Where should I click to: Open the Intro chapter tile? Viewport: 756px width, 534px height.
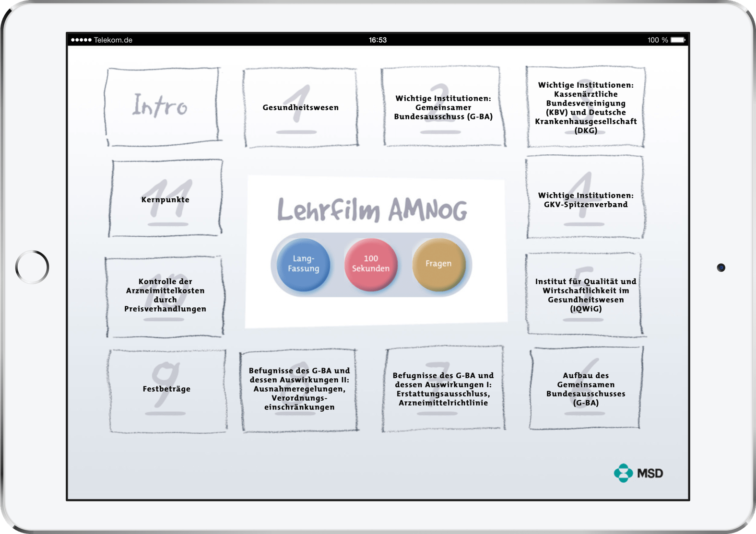(163, 106)
